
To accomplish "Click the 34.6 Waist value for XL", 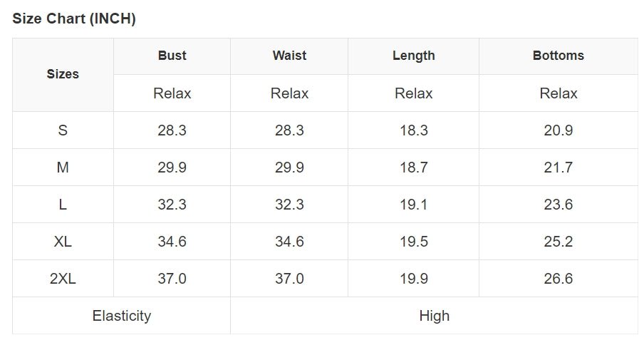I will (x=289, y=242).
